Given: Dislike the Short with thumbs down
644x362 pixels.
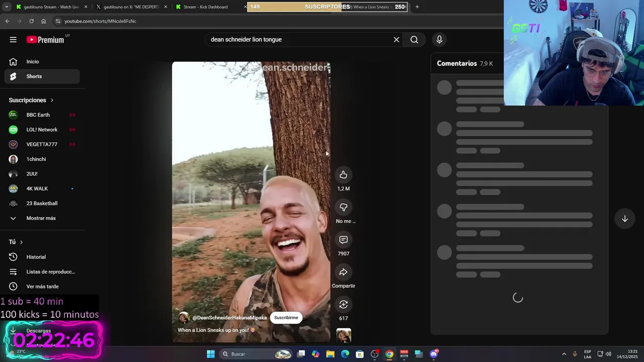Looking at the screenshot, I should [x=343, y=207].
